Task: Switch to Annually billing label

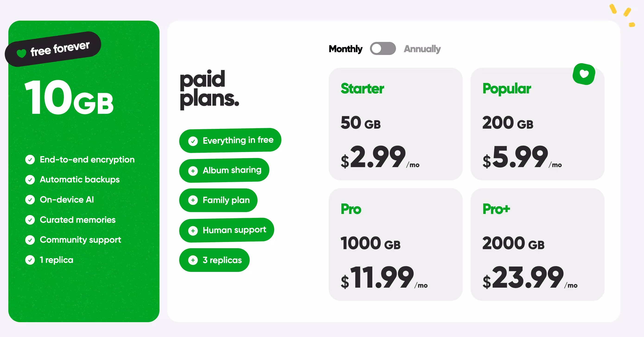Action: pos(422,49)
